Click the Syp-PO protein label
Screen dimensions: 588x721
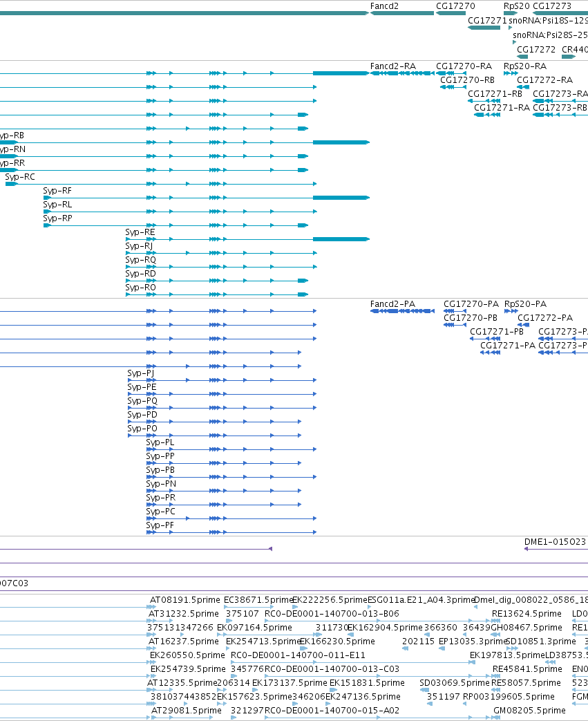[142, 429]
